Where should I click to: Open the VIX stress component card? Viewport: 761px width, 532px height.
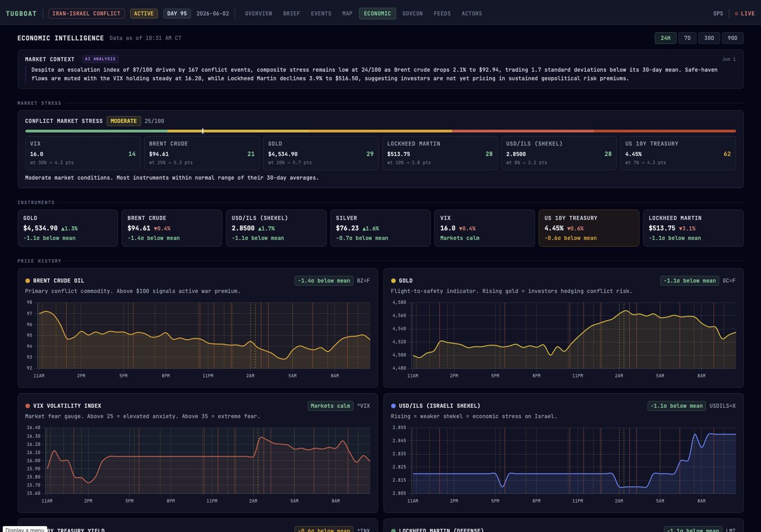pos(83,153)
